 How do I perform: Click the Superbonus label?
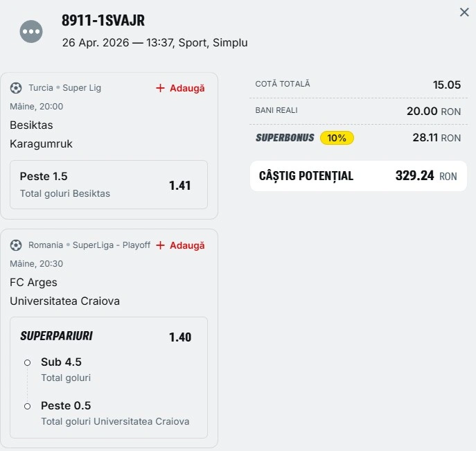pyautogui.click(x=285, y=138)
